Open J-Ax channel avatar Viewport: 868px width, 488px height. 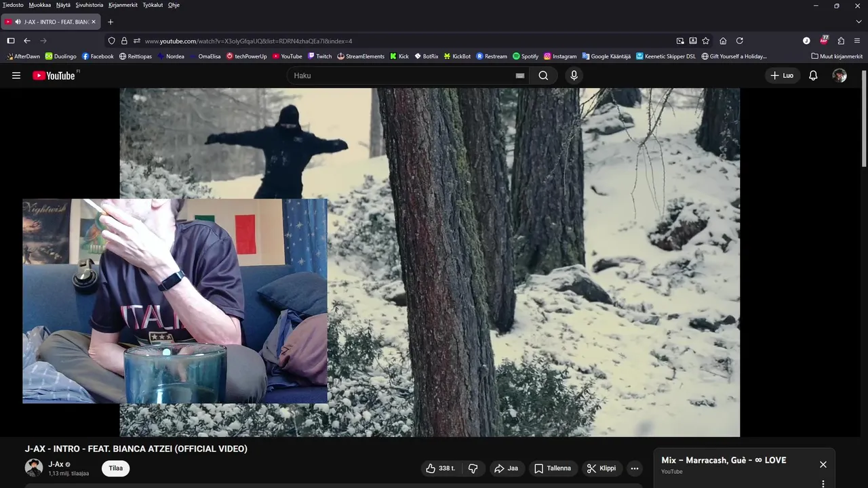click(x=34, y=468)
